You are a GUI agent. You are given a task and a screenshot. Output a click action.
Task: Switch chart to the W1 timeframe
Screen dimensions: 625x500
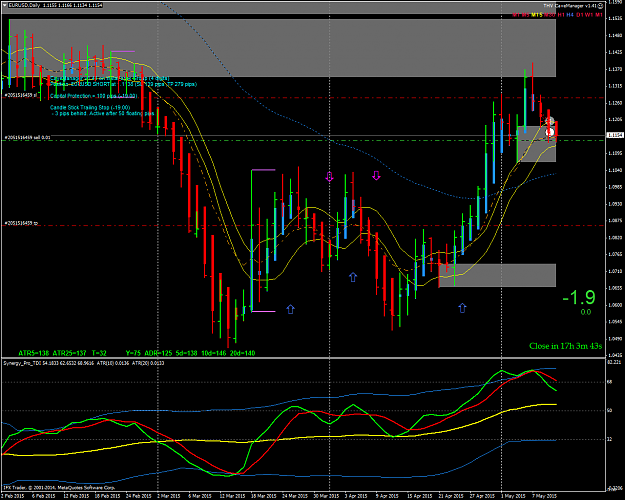tap(590, 15)
